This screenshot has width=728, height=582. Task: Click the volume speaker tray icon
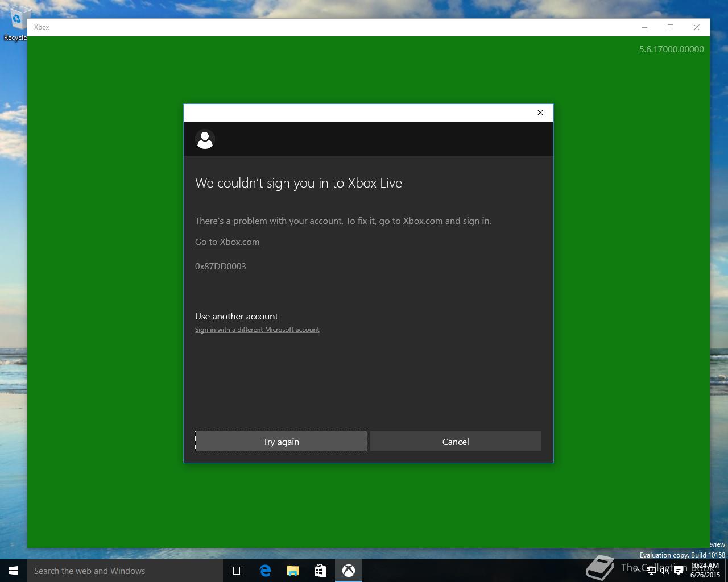[x=664, y=571]
